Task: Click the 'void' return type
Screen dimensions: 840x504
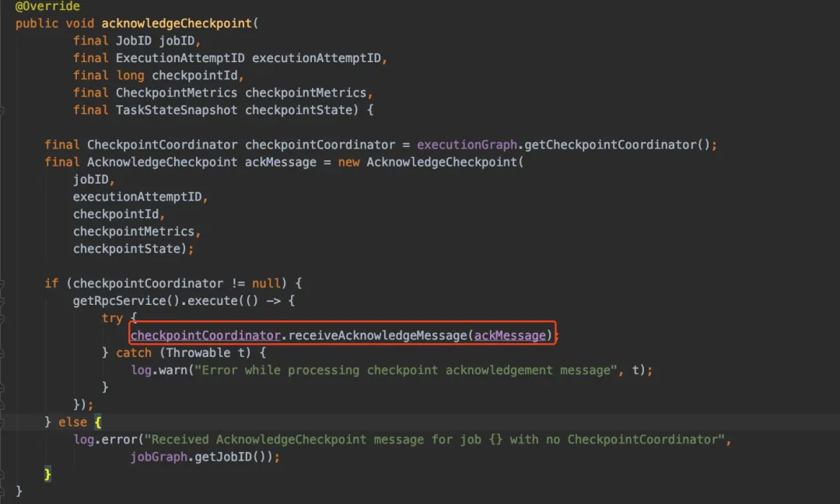Action: click(x=80, y=23)
